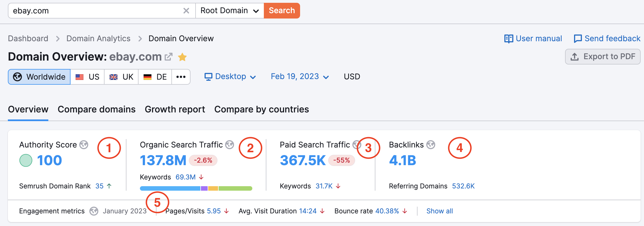Image resolution: width=644 pixels, height=226 pixels.
Task: Click the Referring Domains 532.6K value
Action: (x=463, y=186)
